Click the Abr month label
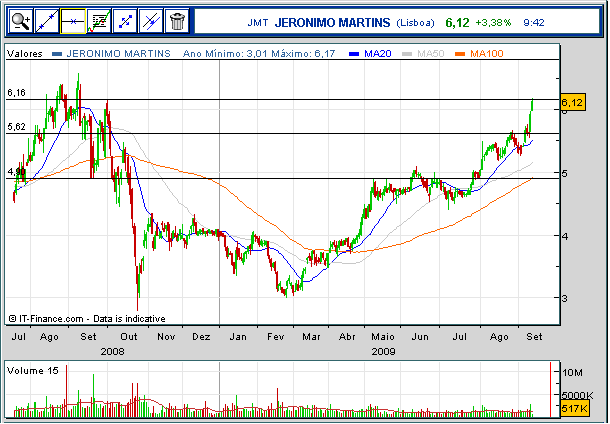This screenshot has width=610, height=424. [x=347, y=336]
